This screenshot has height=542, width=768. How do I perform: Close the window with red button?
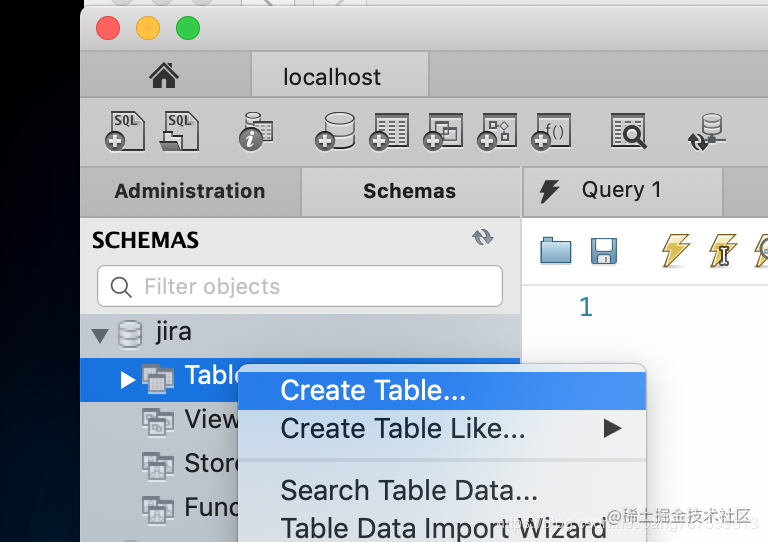coord(108,28)
